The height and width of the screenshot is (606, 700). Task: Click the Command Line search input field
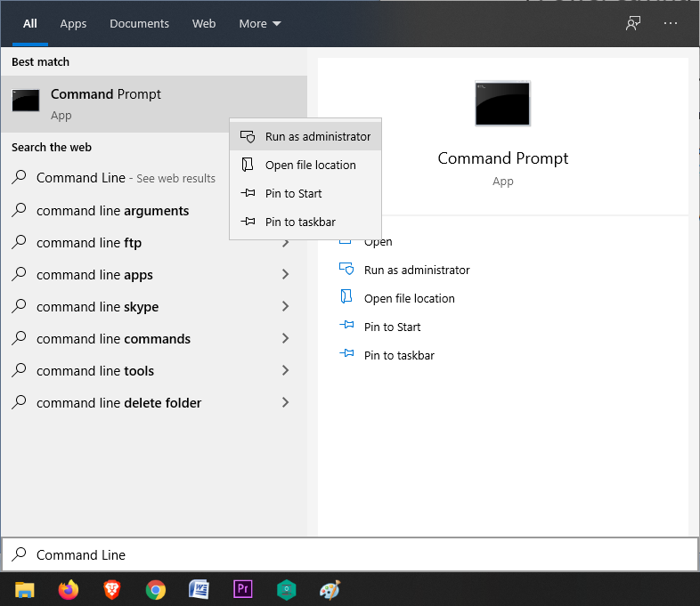coord(350,554)
